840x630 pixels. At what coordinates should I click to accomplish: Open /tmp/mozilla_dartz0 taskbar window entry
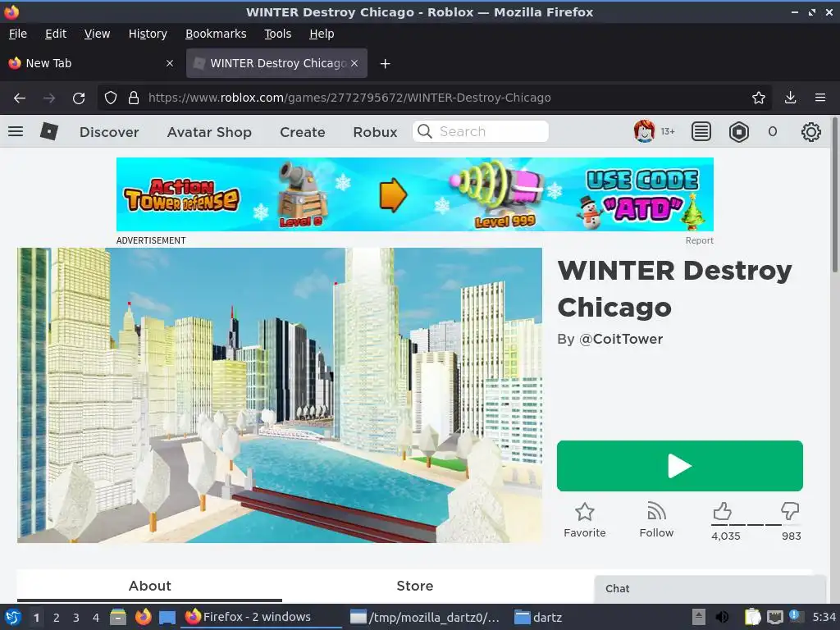coord(424,617)
